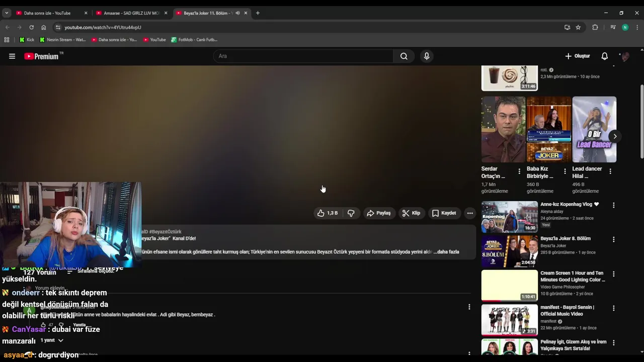Open the account avatar menu

[x=624, y=56]
